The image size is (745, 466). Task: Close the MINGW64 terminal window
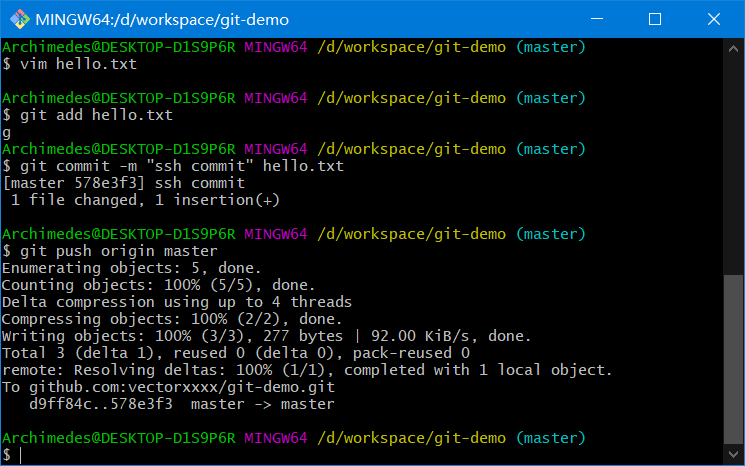pos(714,19)
